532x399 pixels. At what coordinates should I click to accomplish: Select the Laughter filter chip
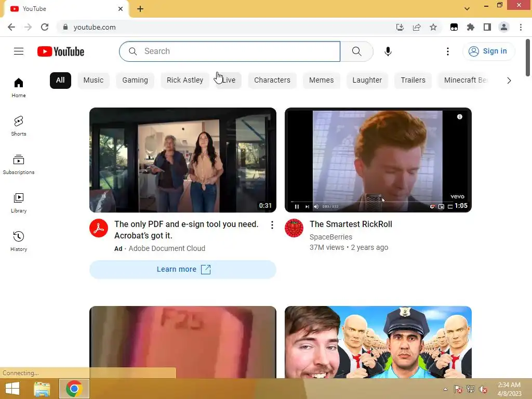(x=367, y=81)
